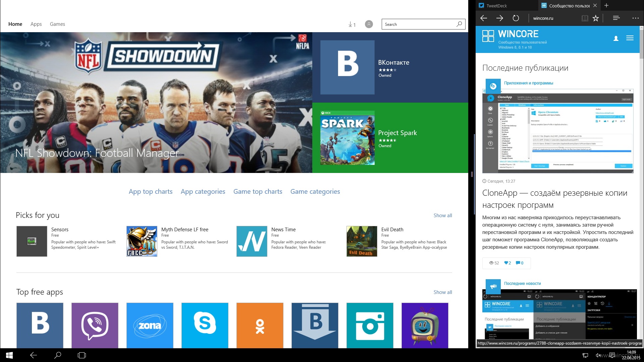The height and width of the screenshot is (362, 644).
Task: Open Приложения и программы category link
Action: 529,83
